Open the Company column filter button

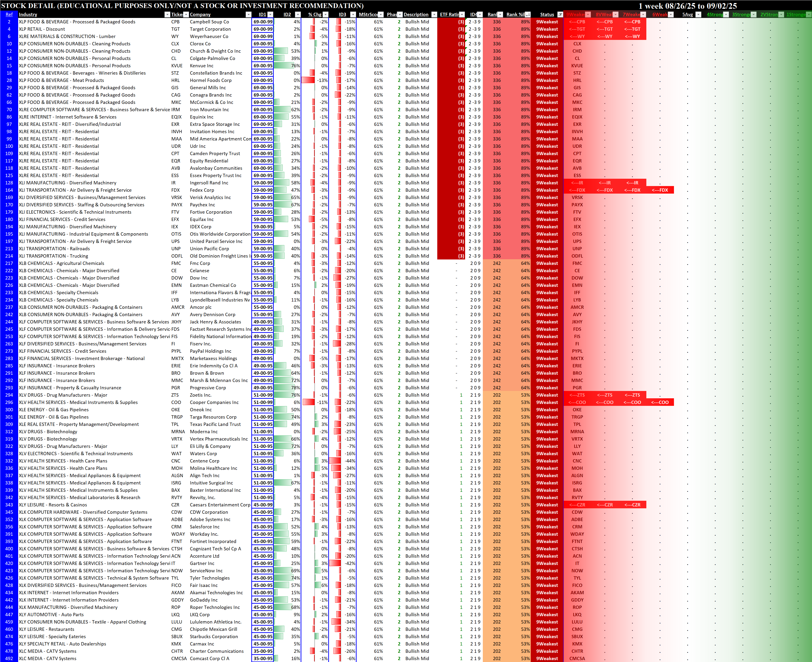(x=248, y=14)
